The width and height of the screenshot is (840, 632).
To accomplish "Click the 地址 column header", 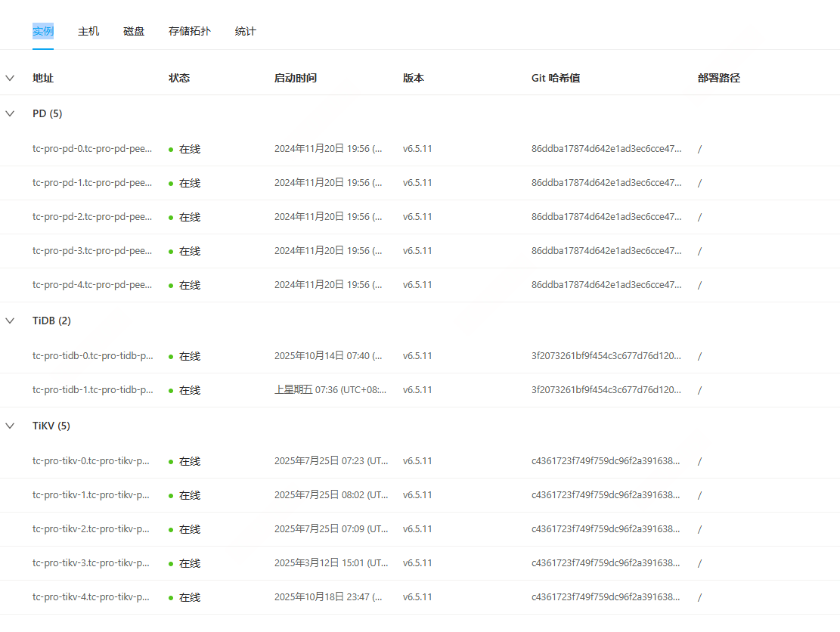I will tap(43, 78).
